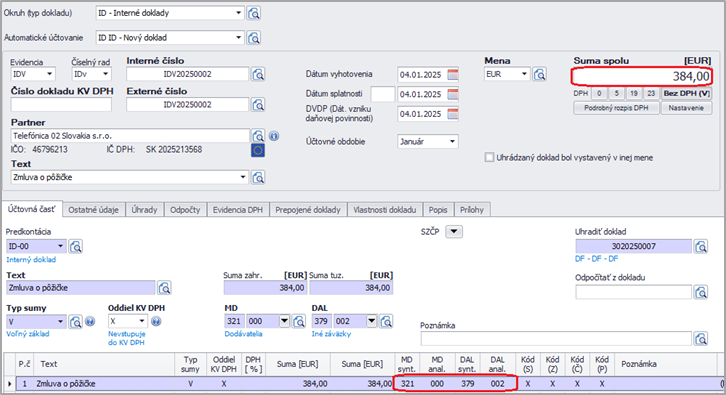Show Partner info blue icon
This screenshot has height=395, width=726.
(274, 136)
